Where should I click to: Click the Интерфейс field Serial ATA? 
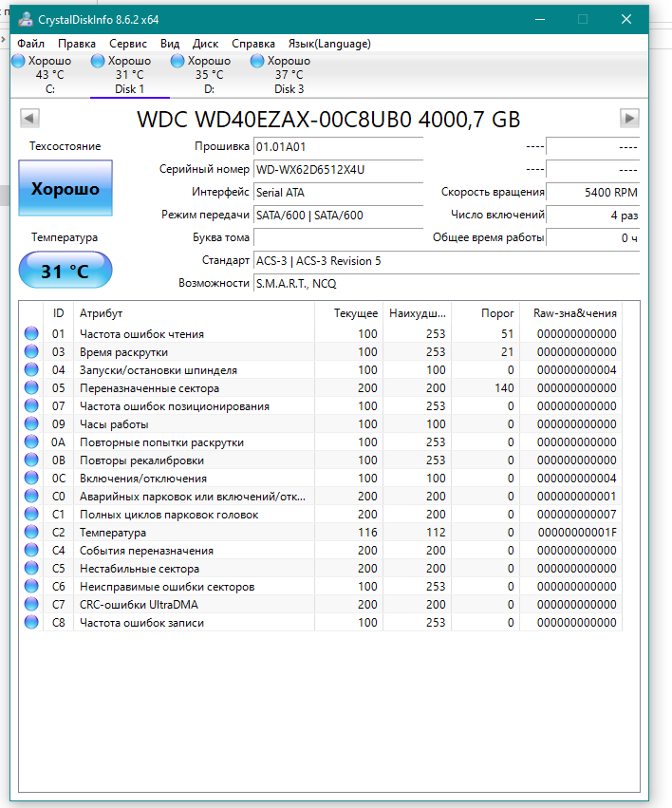(338, 192)
